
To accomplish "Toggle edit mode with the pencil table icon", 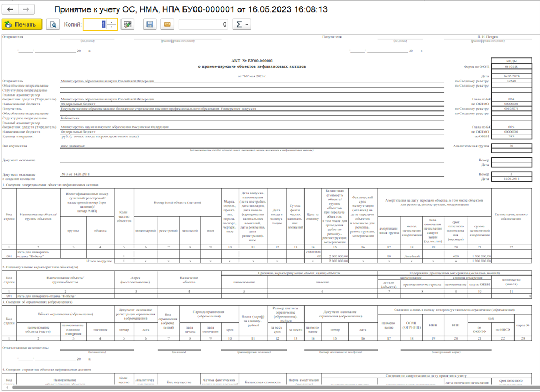I will coord(128,24).
